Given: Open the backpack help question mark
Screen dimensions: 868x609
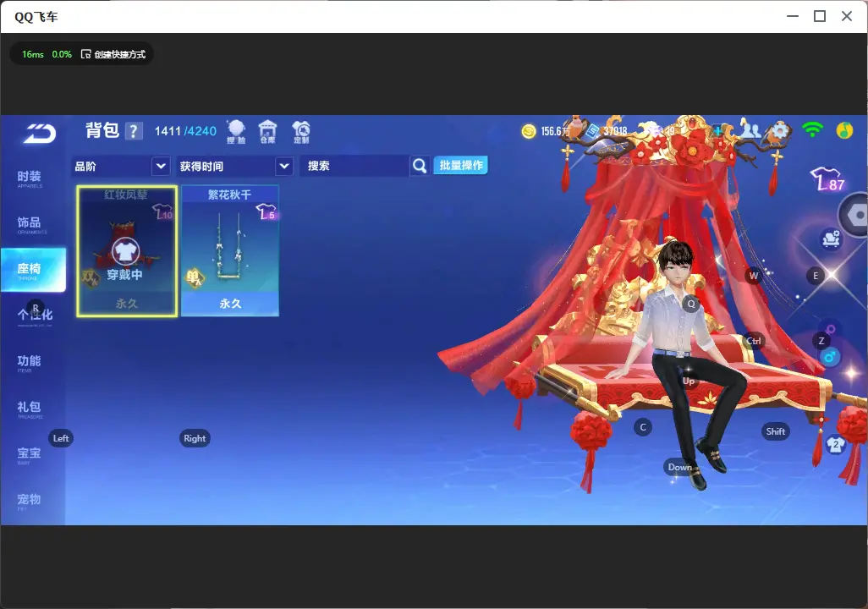Looking at the screenshot, I should pyautogui.click(x=134, y=131).
